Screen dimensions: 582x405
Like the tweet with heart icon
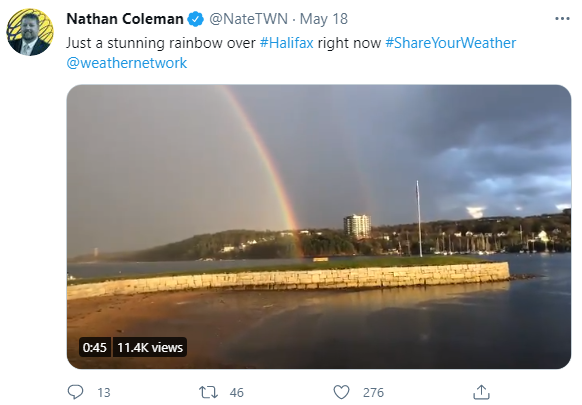pyautogui.click(x=341, y=392)
